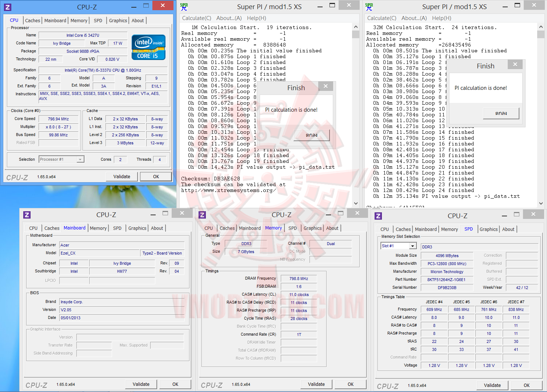
Task: Click the CPU-Z icon in the SPD window title bar
Action: tap(378, 216)
